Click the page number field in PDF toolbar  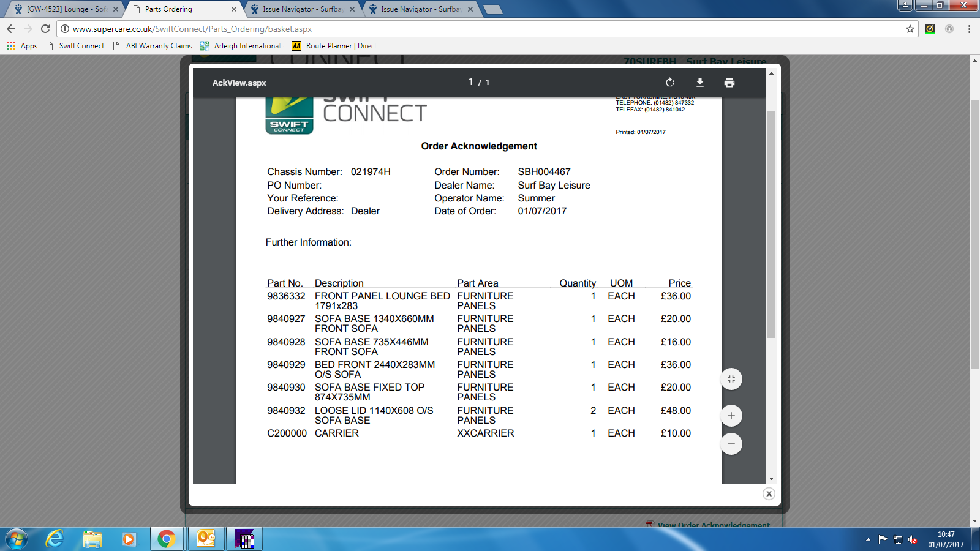(x=471, y=82)
